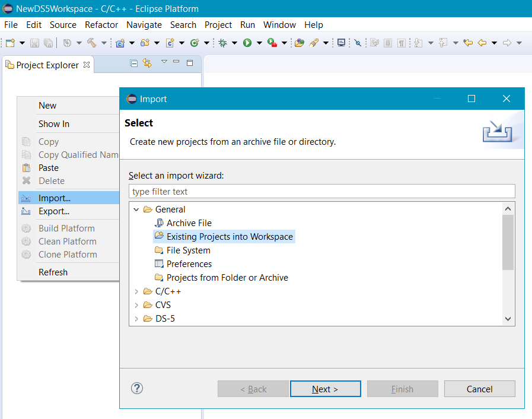The height and width of the screenshot is (419, 532).
Task: Open the Refactor menu
Action: [101, 25]
